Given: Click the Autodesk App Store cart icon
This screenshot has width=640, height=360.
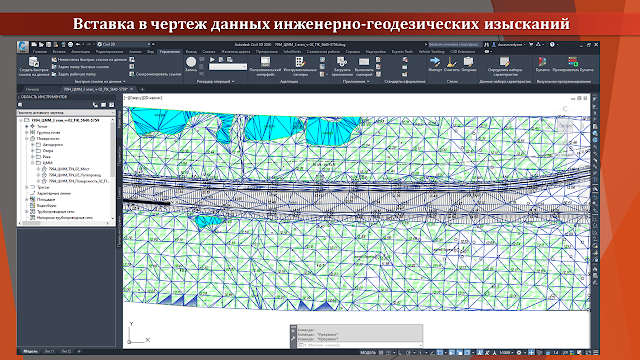Looking at the screenshot, I should click(531, 44).
